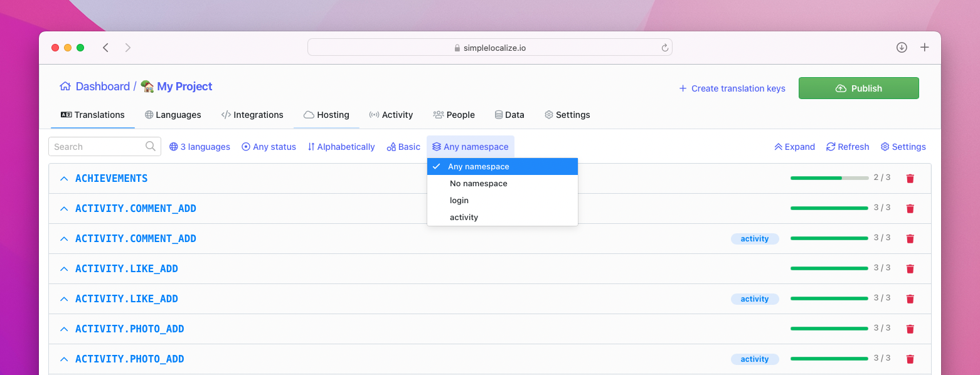The width and height of the screenshot is (980, 375).
Task: Open a new browser tab
Action: click(x=924, y=48)
